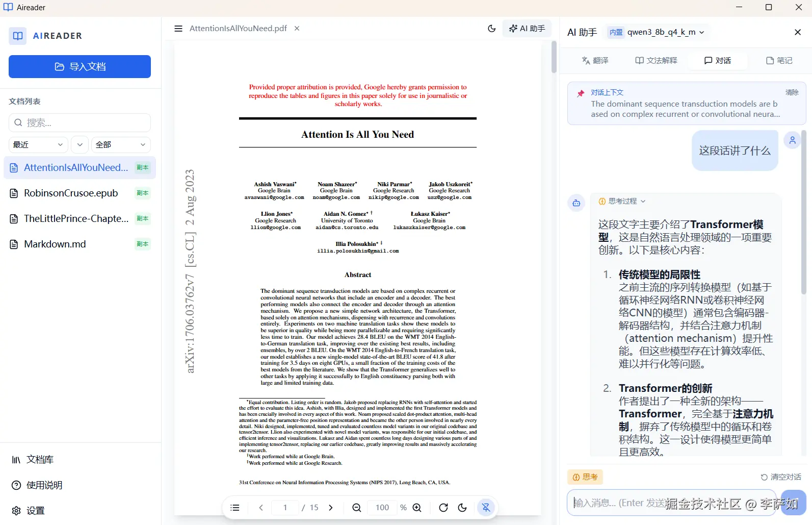Click the pinned 对话上下文 pin icon
Viewport: 812px width, 525px height.
(580, 93)
